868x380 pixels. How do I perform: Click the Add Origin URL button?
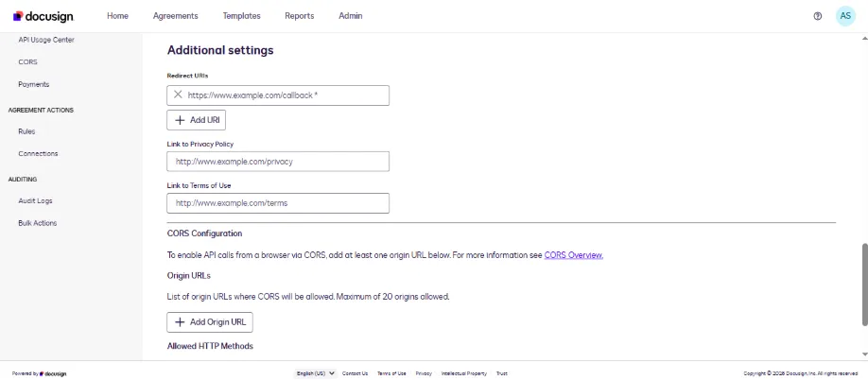point(210,322)
